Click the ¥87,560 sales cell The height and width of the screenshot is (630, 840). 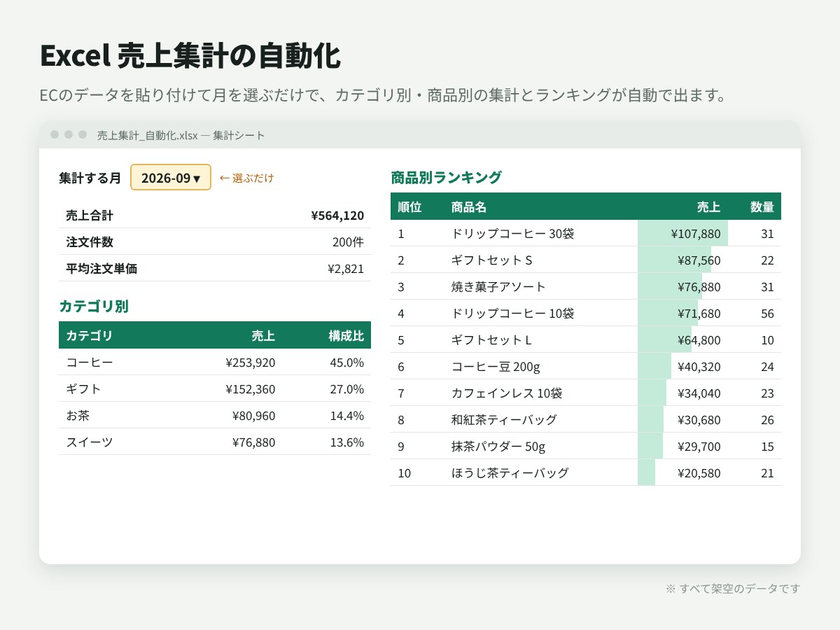[683, 260]
